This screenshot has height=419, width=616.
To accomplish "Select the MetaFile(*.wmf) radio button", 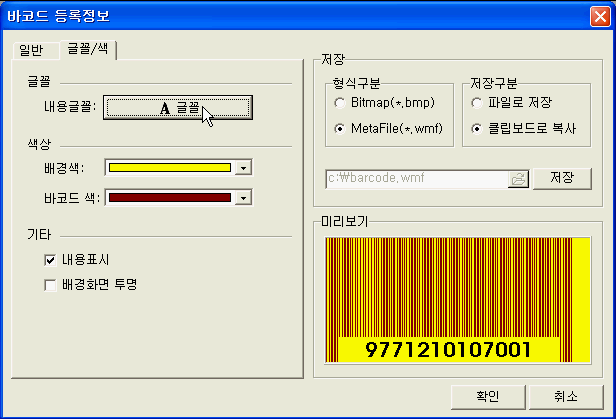I will (x=339, y=128).
